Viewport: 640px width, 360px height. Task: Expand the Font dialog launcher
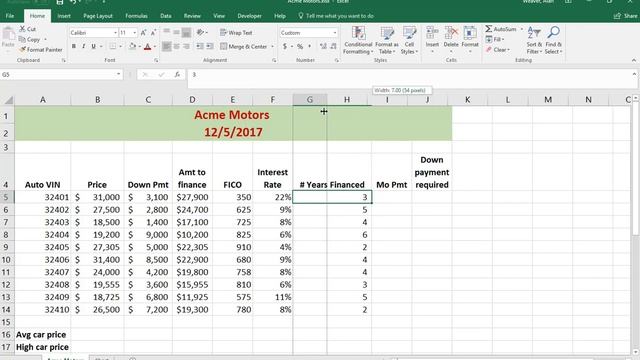coord(156,60)
